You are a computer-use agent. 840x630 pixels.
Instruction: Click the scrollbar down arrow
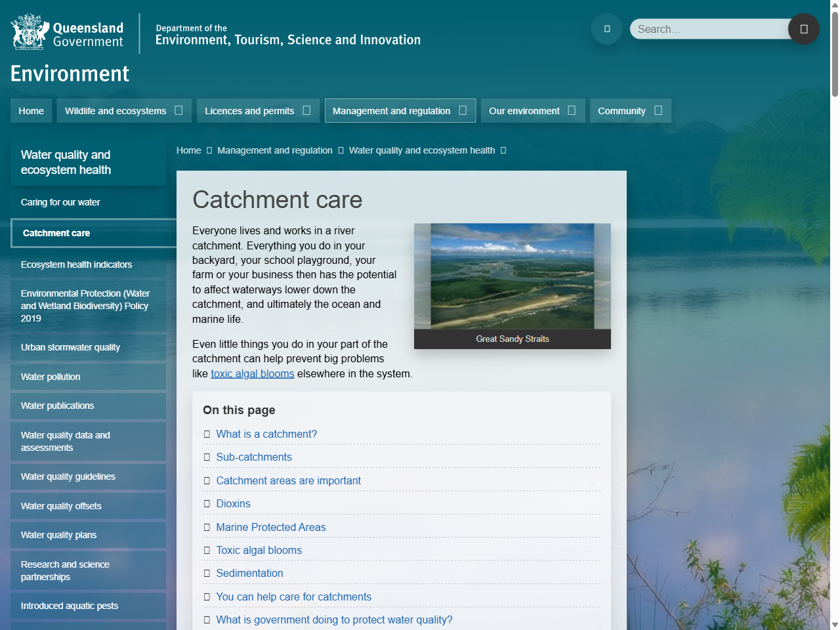[835, 624]
